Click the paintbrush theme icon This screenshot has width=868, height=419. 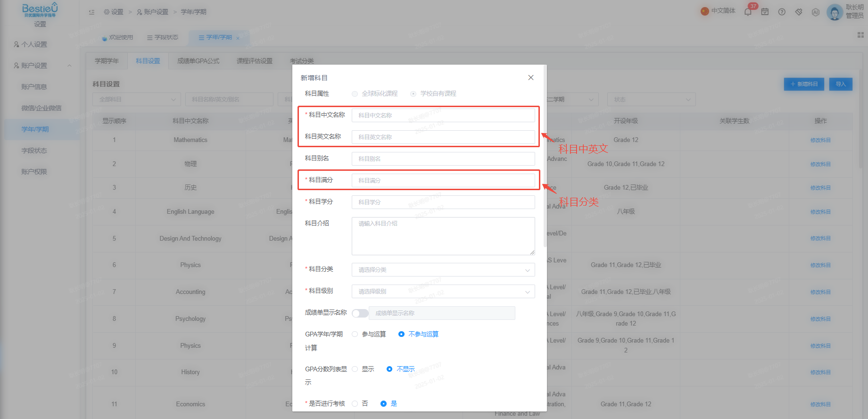(x=799, y=12)
